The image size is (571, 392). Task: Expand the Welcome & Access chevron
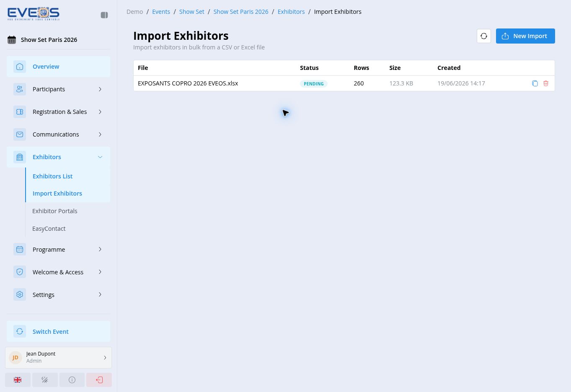click(x=100, y=272)
